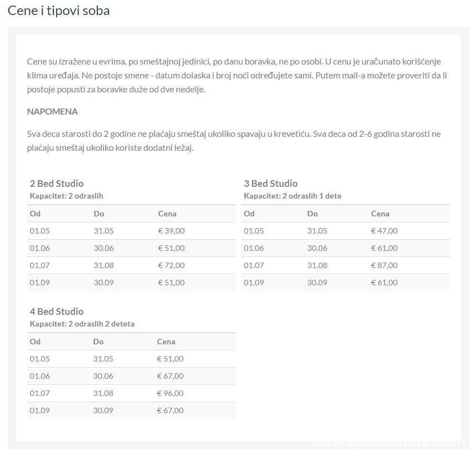
Task: Click the 01.05 start date in 2 Bed Studio
Action: point(39,231)
